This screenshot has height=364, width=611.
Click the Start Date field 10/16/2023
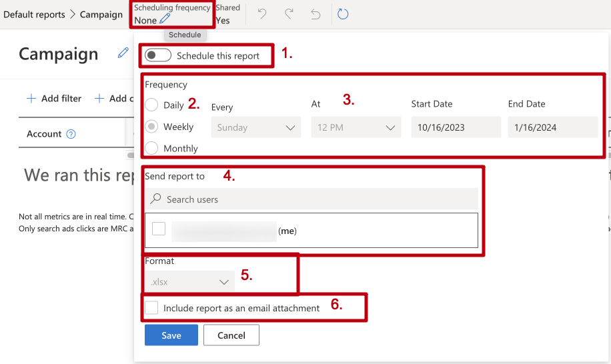(x=456, y=127)
